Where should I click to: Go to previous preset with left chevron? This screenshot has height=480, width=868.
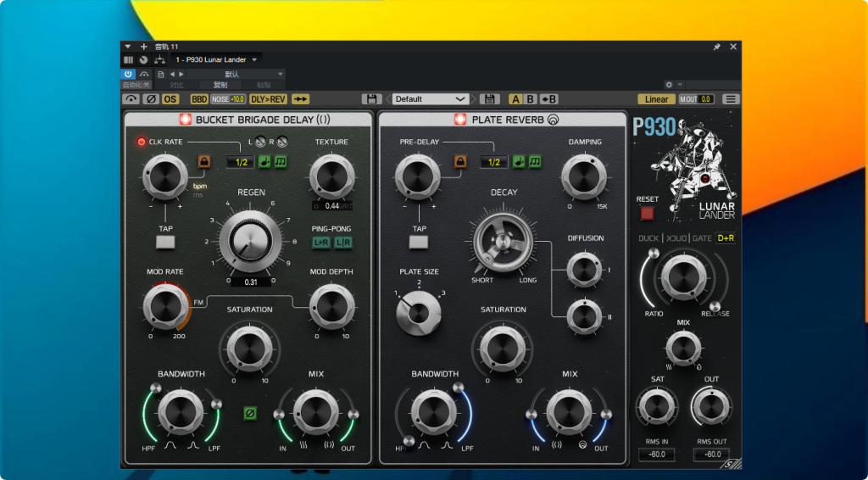[387, 99]
